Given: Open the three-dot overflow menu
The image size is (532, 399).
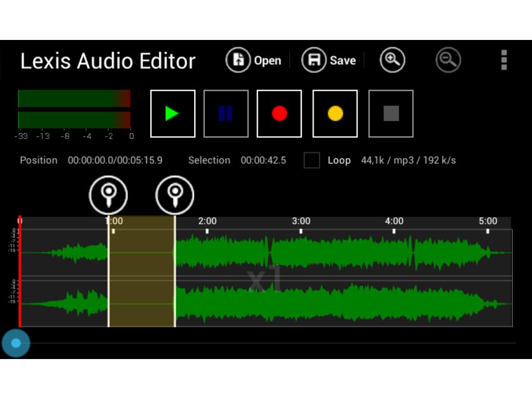Looking at the screenshot, I should pyautogui.click(x=504, y=60).
